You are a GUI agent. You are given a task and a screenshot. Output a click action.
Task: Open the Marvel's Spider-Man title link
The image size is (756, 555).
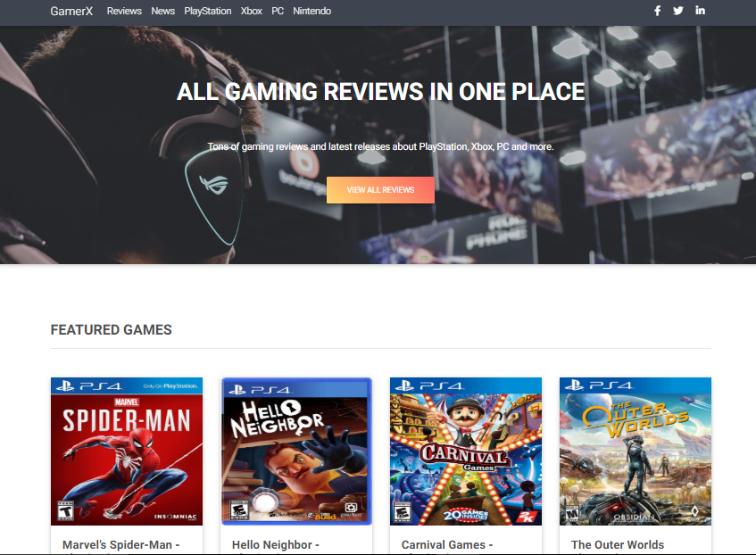121,545
